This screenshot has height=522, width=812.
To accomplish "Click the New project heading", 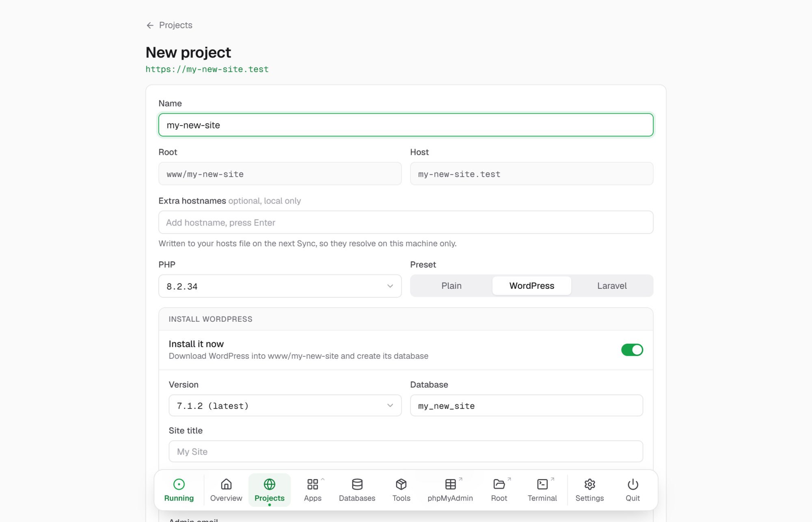I will pos(188,52).
